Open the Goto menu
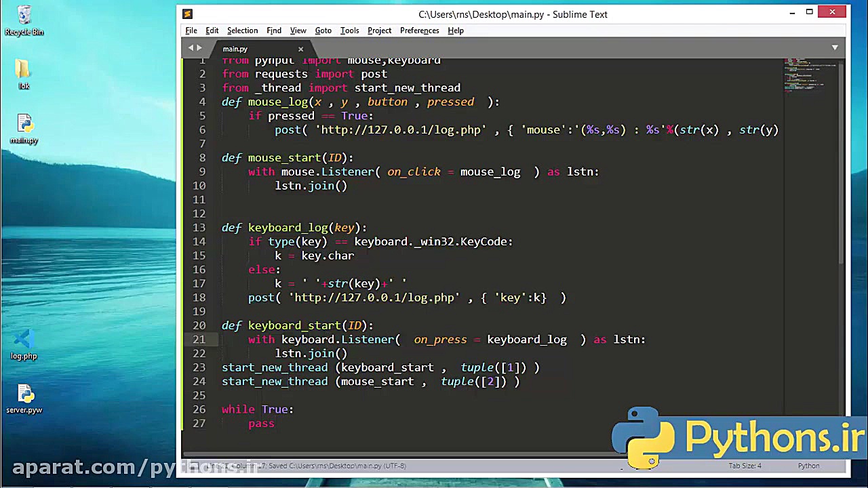The width and height of the screenshot is (868, 488). (x=323, y=30)
